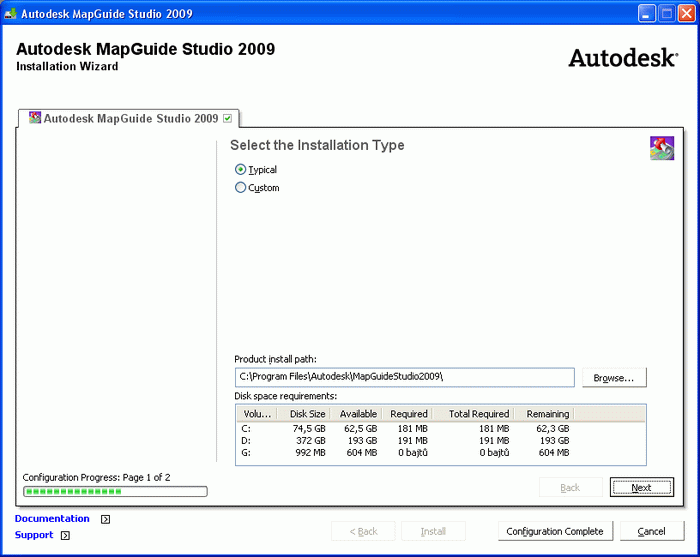Viewport: 700px width, 557px height.
Task: Click the configuration progress bar
Action: click(115, 491)
